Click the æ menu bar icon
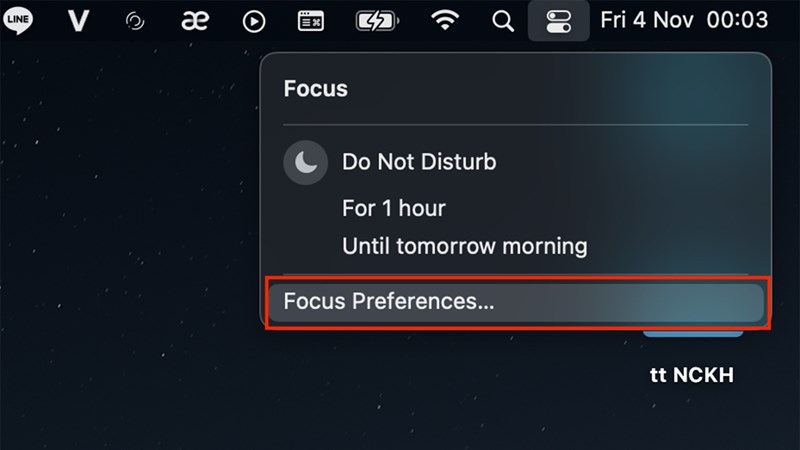Screen dimensions: 800x450 point(195,20)
